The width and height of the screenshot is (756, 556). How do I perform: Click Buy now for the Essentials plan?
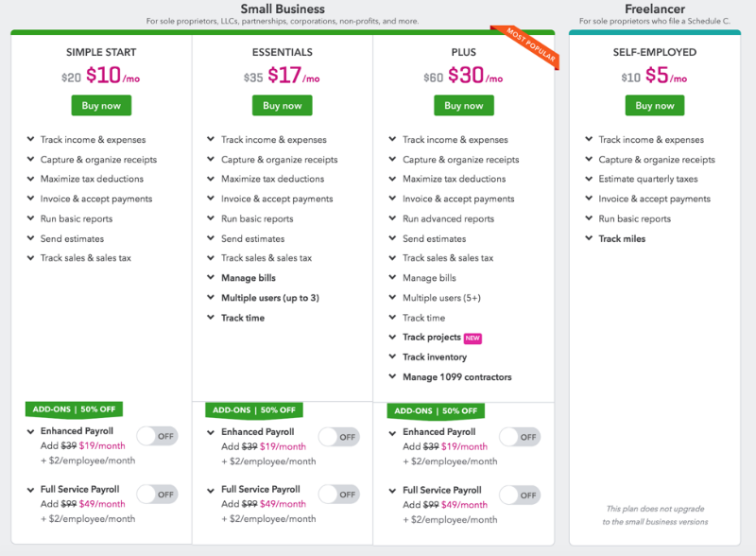[x=282, y=106]
